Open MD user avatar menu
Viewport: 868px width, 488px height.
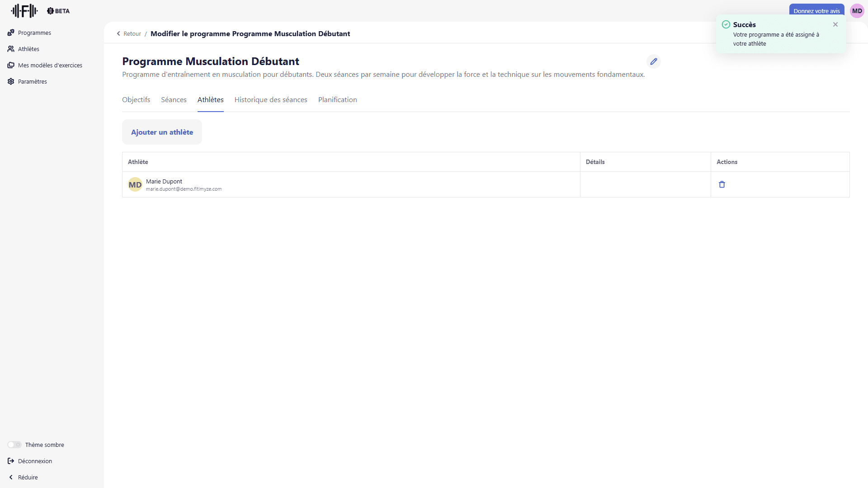click(857, 11)
